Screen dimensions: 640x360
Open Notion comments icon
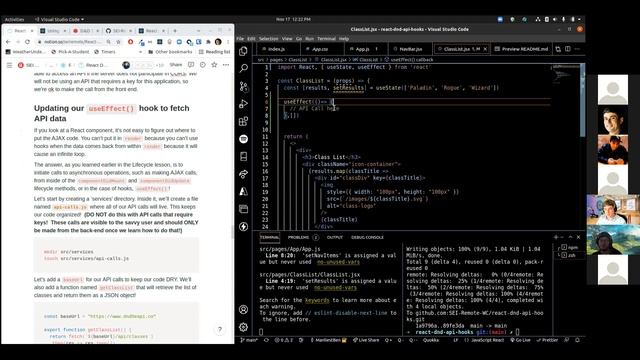pos(191,65)
